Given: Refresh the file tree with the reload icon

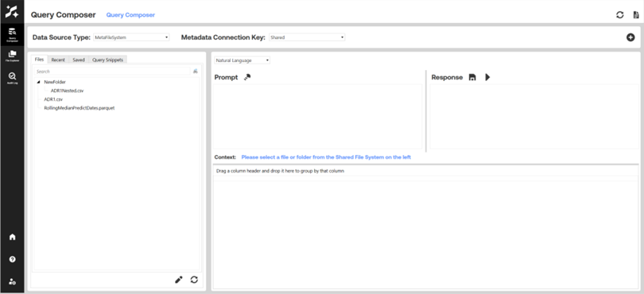Looking at the screenshot, I should tap(194, 280).
